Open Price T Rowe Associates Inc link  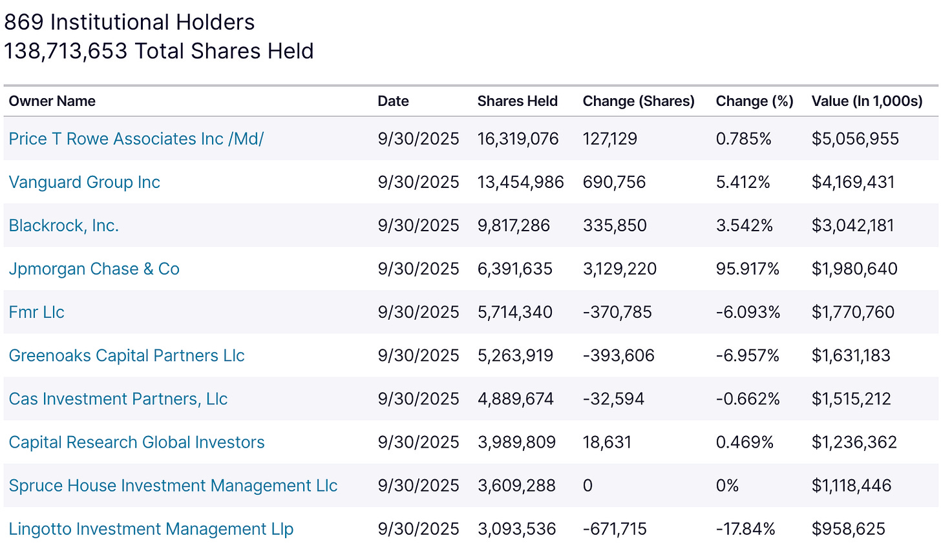[x=136, y=139]
